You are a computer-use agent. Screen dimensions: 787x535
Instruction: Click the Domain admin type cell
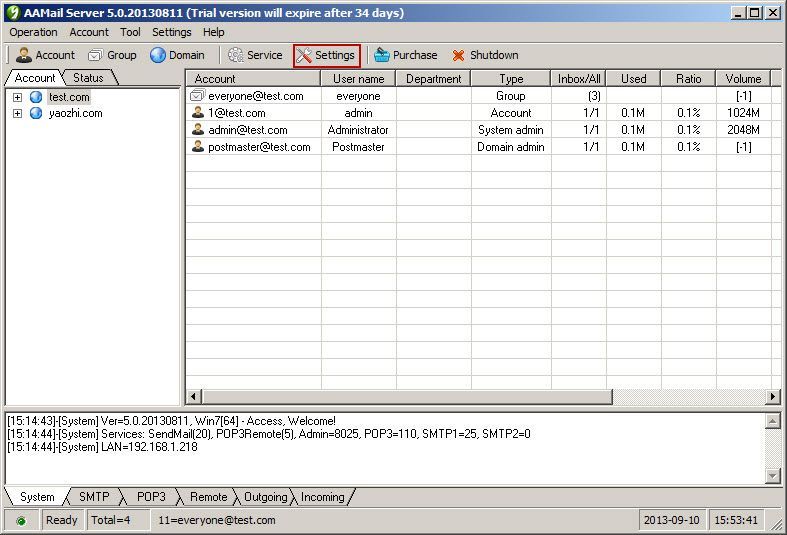511,147
